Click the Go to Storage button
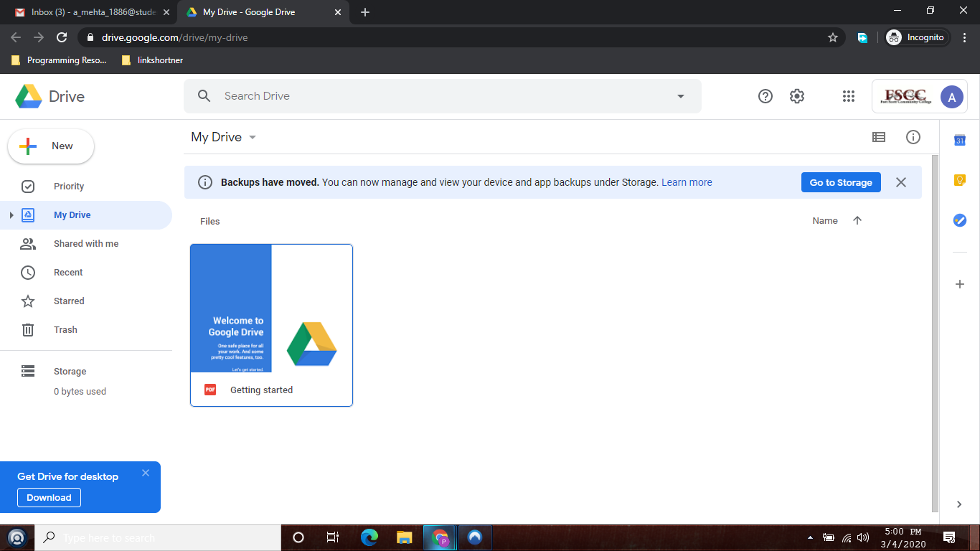 pos(841,182)
